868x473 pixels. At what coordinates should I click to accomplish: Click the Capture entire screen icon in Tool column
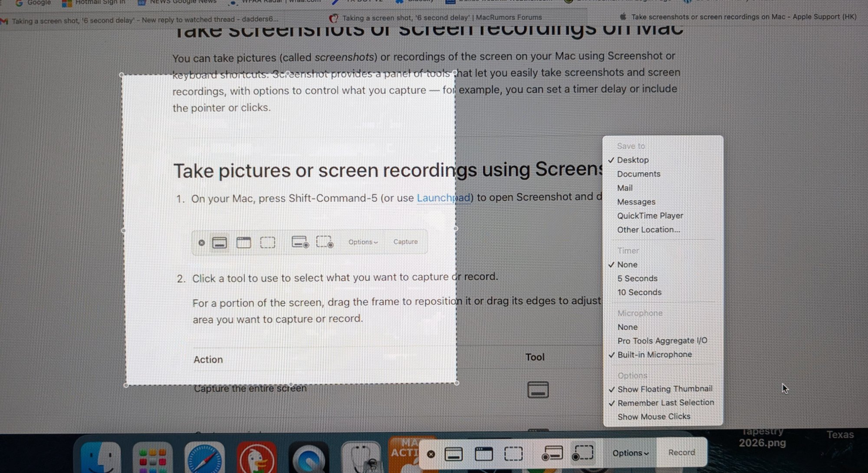538,389
